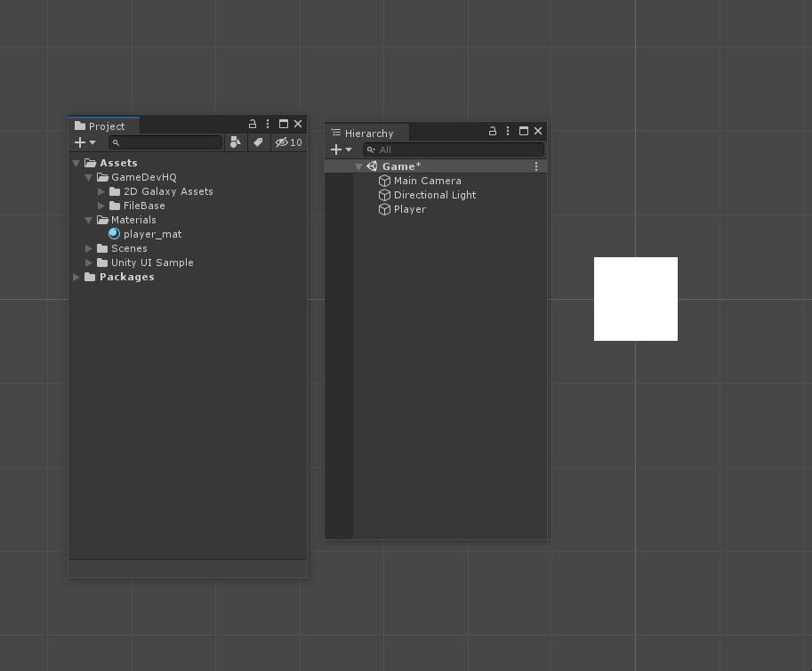Select the GameDevHQ folder icon
This screenshot has width=812, height=671.
click(x=102, y=177)
